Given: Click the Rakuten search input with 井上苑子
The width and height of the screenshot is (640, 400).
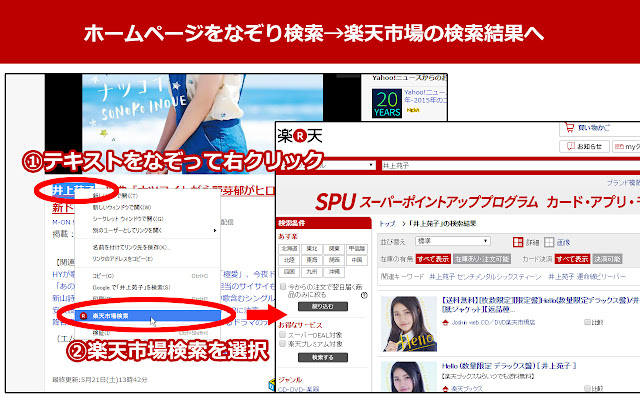Looking at the screenshot, I should pos(510,165).
